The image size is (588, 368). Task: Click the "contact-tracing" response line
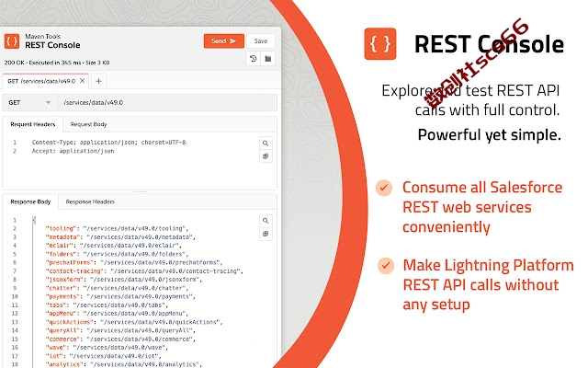coord(144,270)
